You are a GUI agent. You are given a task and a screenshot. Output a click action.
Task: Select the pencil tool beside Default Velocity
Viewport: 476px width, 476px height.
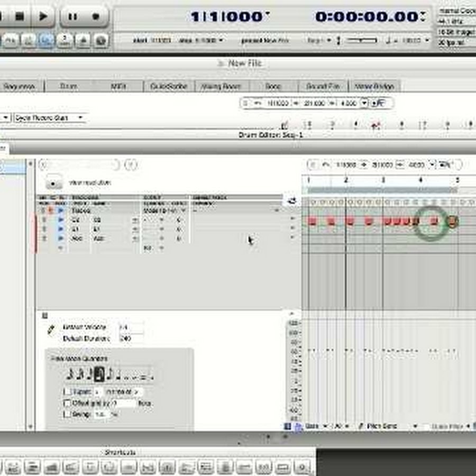tap(51, 329)
